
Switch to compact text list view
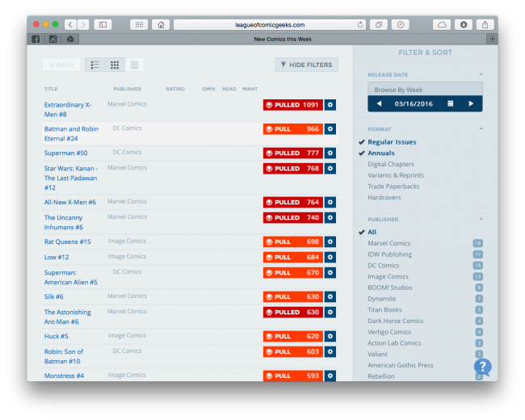(134, 65)
